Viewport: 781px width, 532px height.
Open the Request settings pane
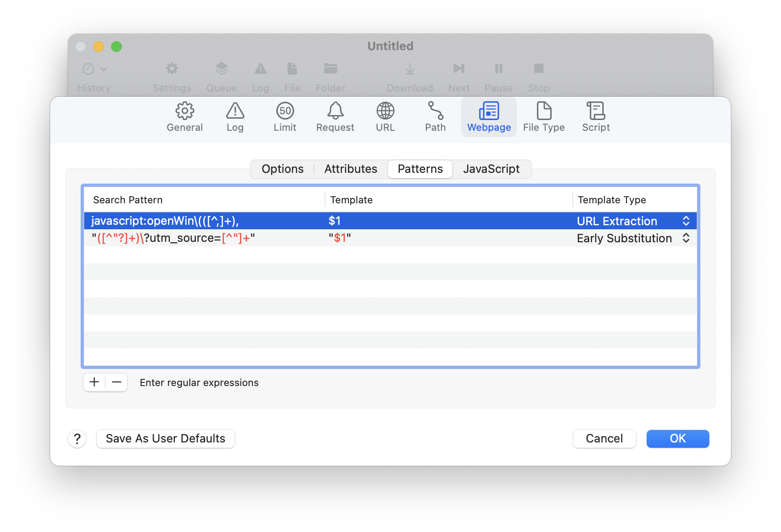(335, 117)
